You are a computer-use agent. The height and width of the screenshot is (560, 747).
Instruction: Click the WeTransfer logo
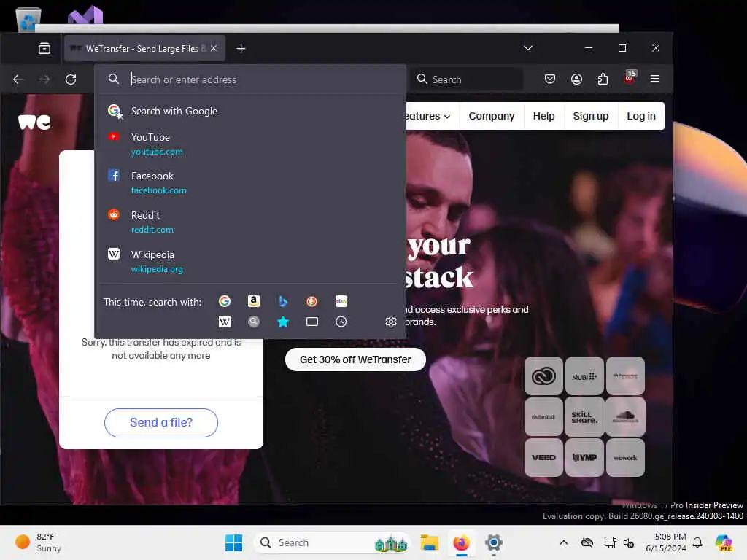(x=34, y=122)
